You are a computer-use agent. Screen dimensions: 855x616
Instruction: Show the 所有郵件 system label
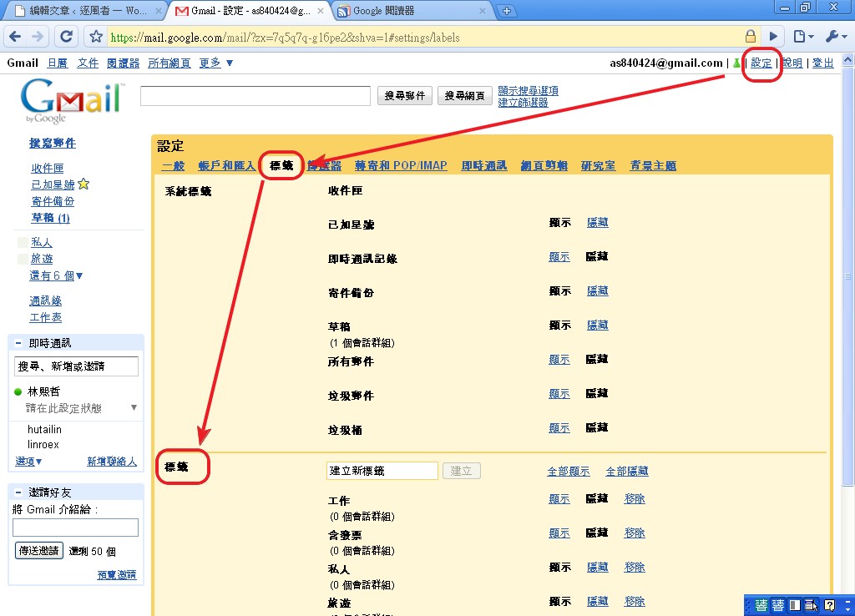pyautogui.click(x=559, y=360)
